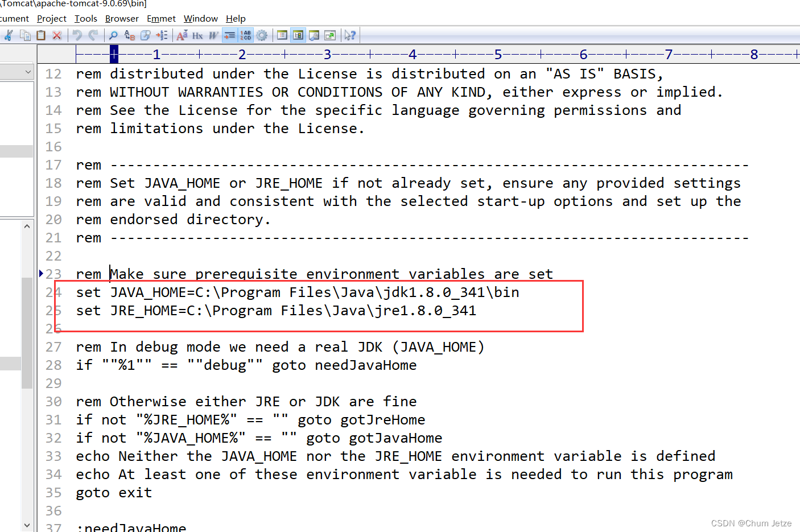The height and width of the screenshot is (532, 800).
Task: Select the font style Aa icon
Action: (x=182, y=35)
